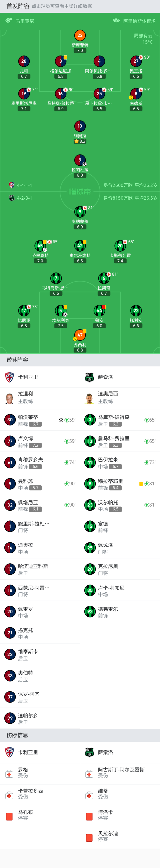Click the referee name Mariani
Viewport: 160px width, 868px height.
click(25, 21)
